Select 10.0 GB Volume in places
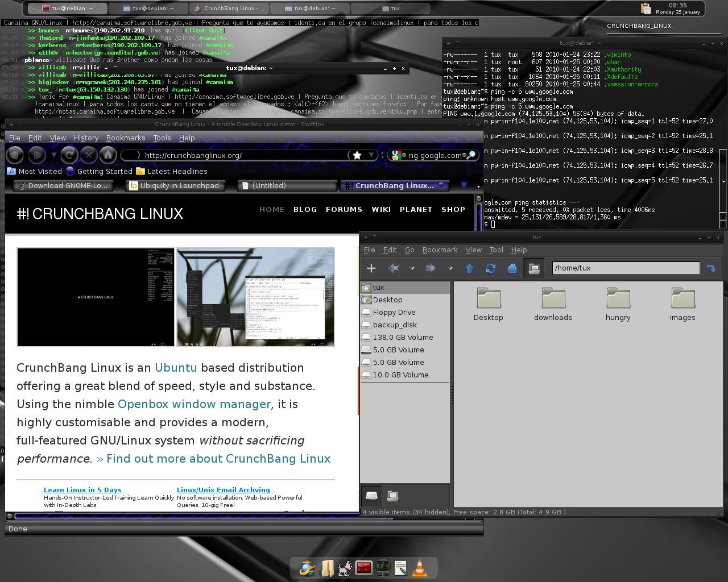The image size is (728, 582). pos(405,375)
